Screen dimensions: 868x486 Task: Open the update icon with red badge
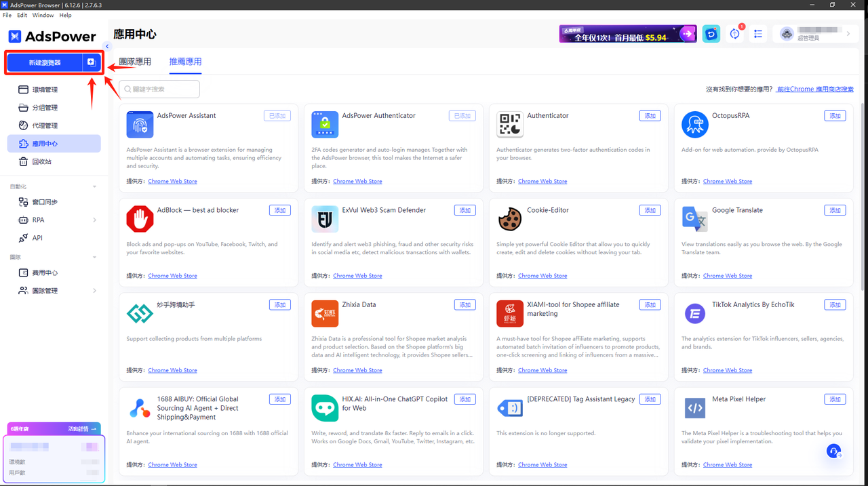pyautogui.click(x=735, y=34)
